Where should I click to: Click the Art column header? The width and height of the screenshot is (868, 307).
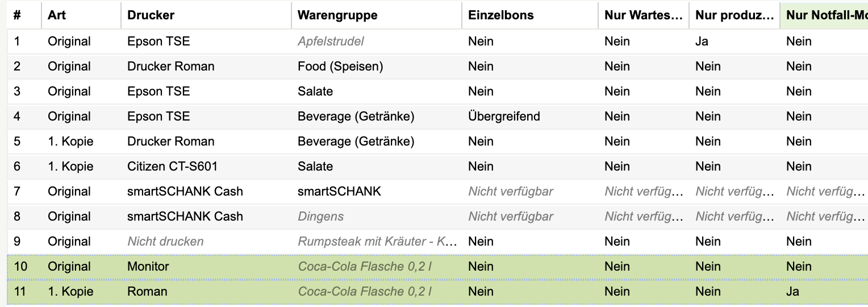(81, 15)
